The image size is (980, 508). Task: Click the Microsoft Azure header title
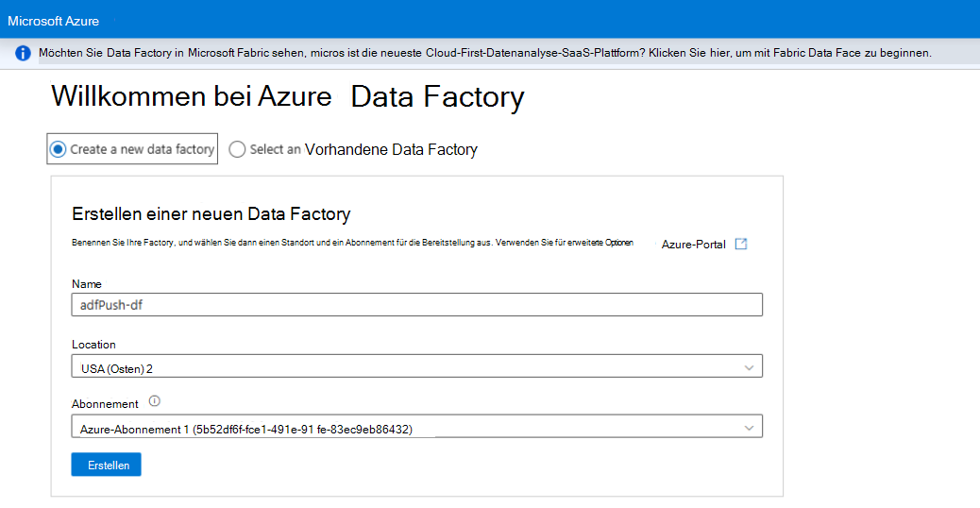click(53, 21)
